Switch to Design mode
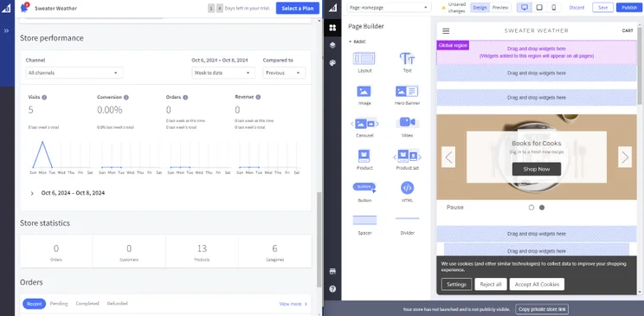Viewport: 644px width, 316px height. point(480,8)
